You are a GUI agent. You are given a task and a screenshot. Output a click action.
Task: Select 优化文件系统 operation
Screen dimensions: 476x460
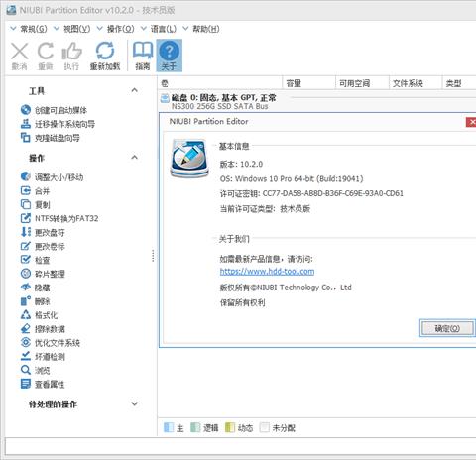pyautogui.click(x=51, y=343)
